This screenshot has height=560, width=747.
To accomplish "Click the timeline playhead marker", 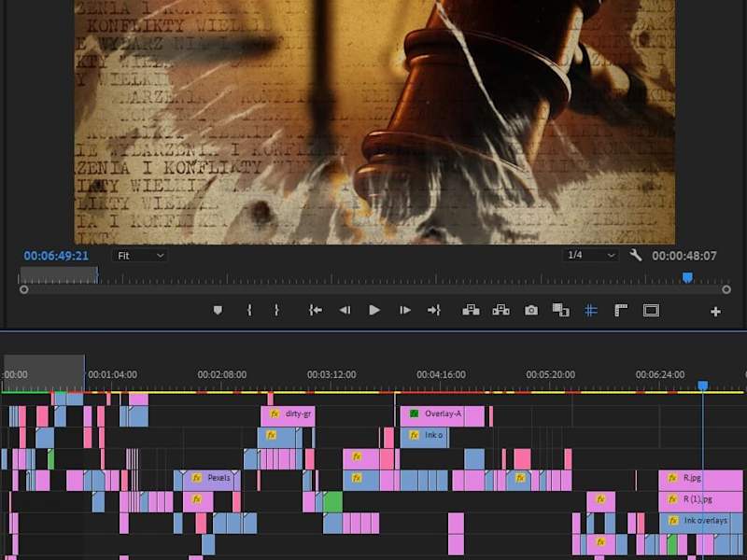I will [x=703, y=385].
